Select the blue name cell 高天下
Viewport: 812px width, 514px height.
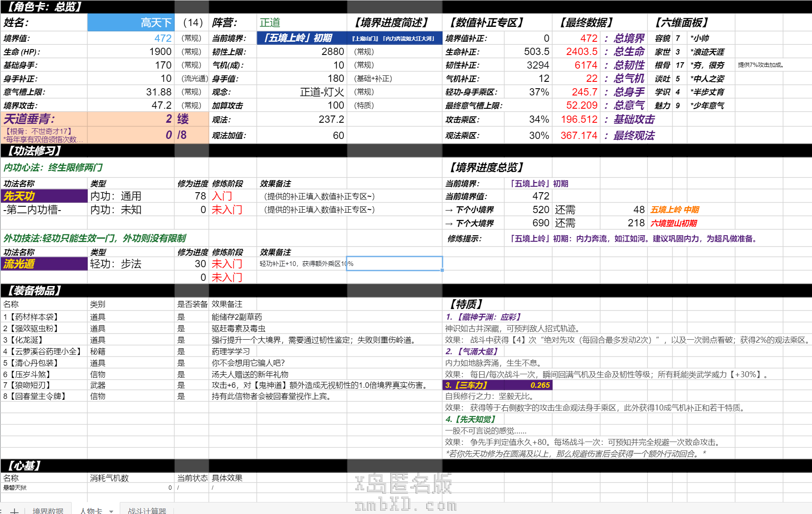tap(130, 23)
